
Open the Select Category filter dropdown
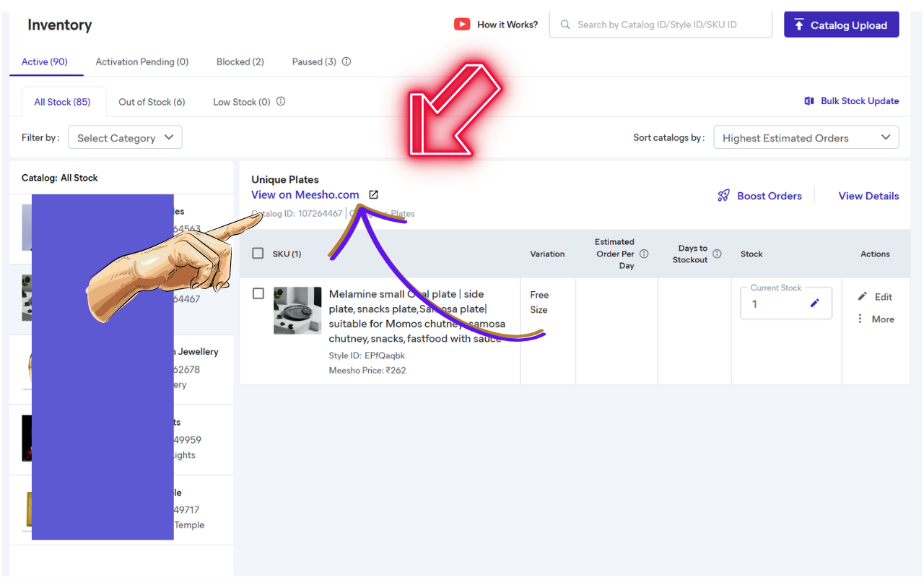pos(125,137)
